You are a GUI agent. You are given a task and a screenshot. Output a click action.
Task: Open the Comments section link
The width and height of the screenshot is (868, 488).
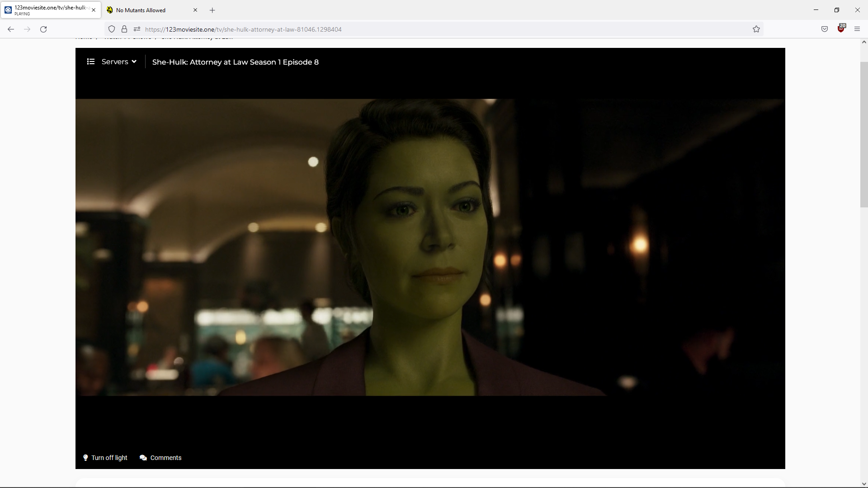coord(160,458)
